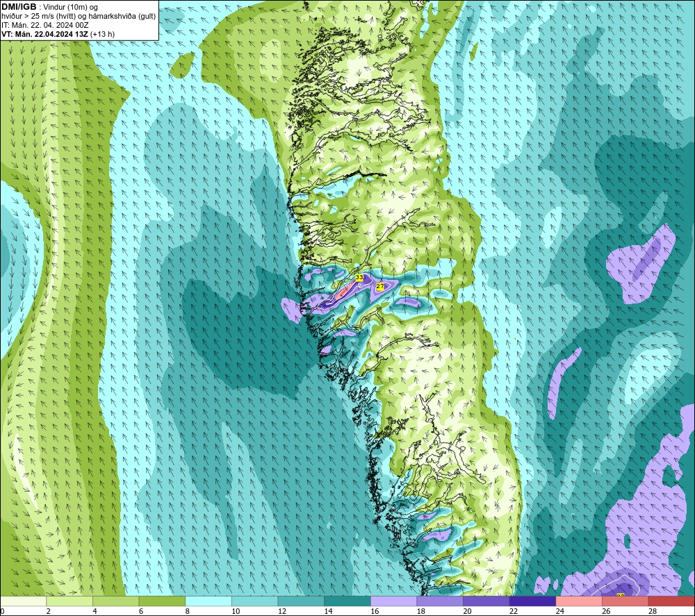Viewport: 695px width, 616px height.
Task: Click the IT: Mán. 22. 04. 2024 00Z line
Action: coord(44,25)
